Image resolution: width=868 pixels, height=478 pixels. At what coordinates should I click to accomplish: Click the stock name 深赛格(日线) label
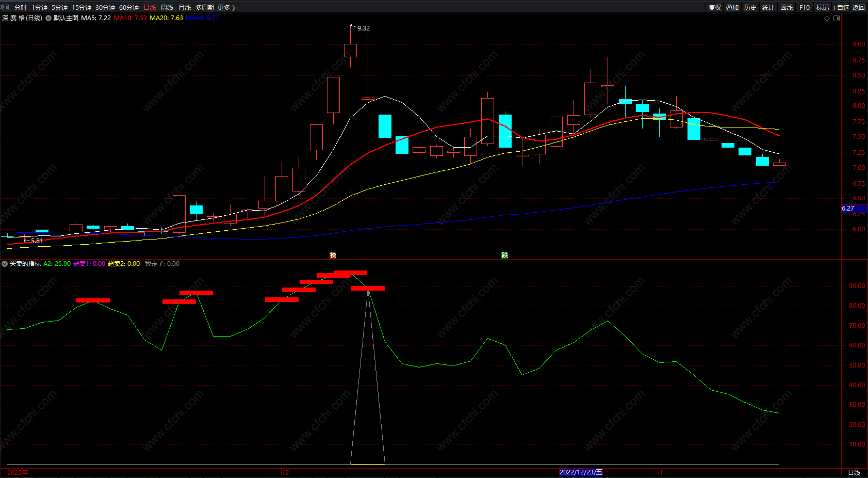coord(22,18)
